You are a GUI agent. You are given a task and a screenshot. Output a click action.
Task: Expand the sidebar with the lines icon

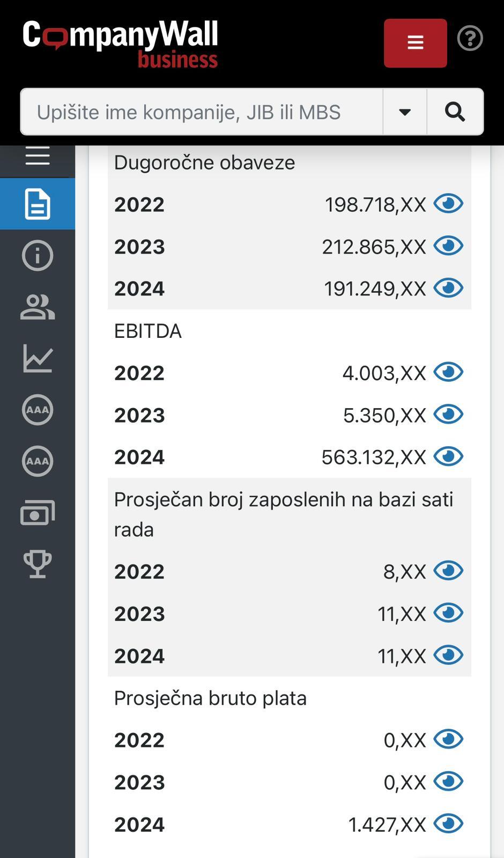(38, 156)
